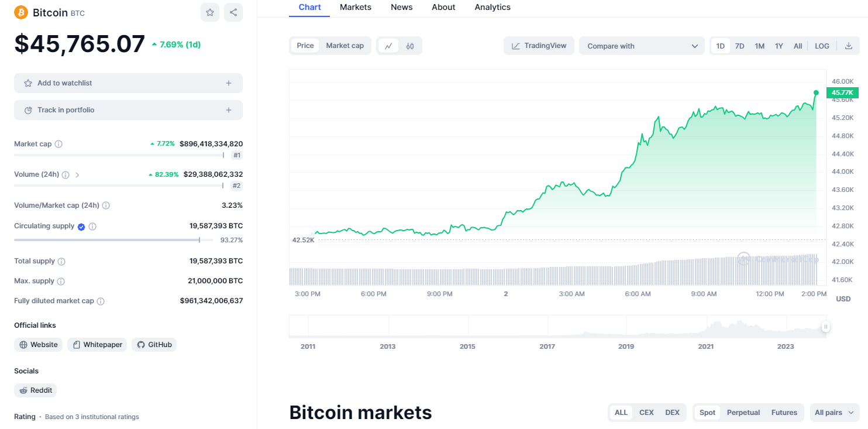868x429 pixels.
Task: Click the pie icon beside Track in portfolio
Action: click(x=28, y=110)
